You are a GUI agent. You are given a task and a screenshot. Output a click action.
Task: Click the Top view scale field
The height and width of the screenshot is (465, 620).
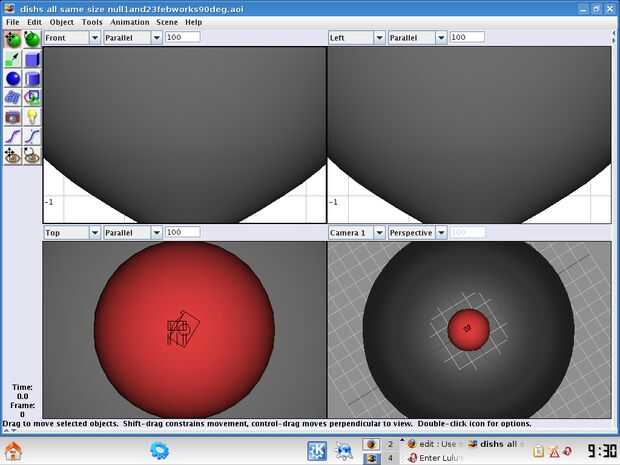(183, 232)
